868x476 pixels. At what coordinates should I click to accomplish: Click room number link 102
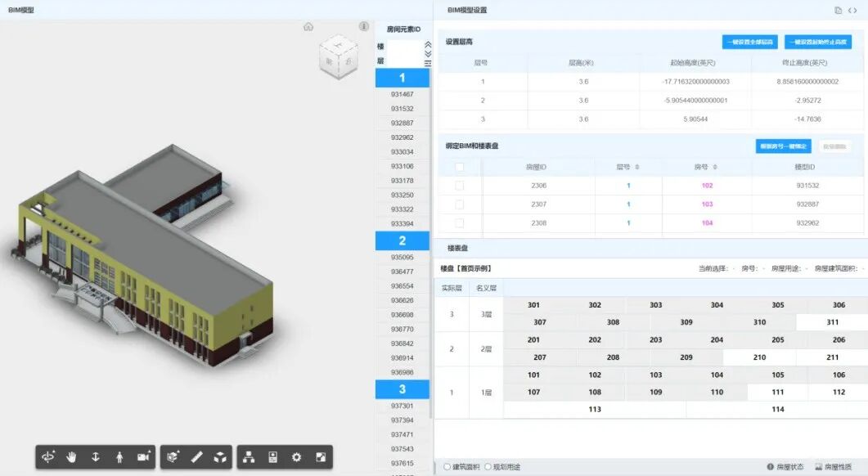[x=707, y=186]
